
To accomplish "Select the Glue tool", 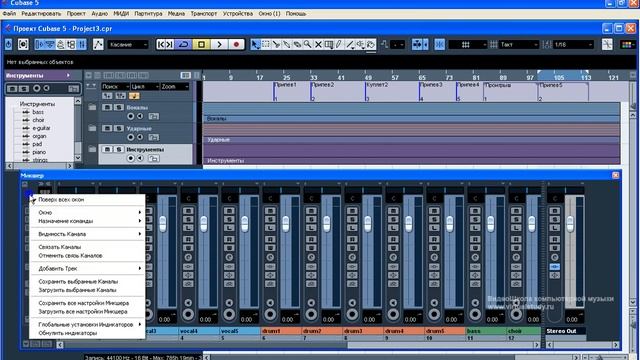I will 287,44.
